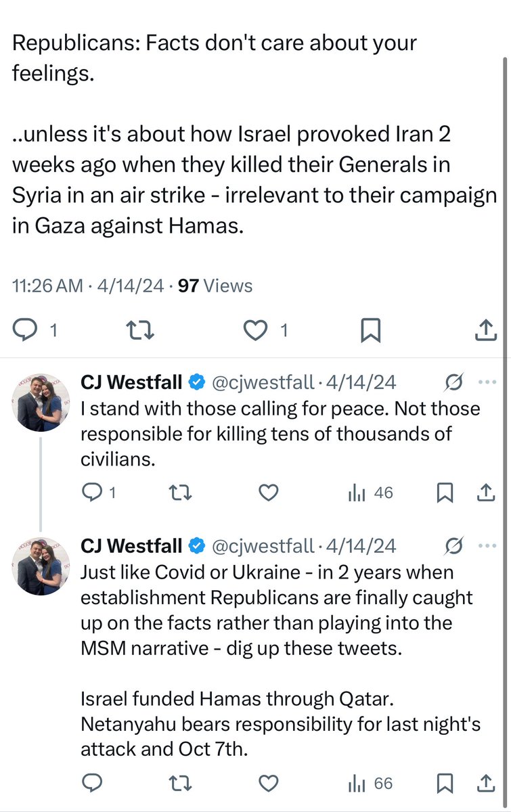Reply to the main tweet about Republicans
Screen dimensions: 511x812
point(27,330)
